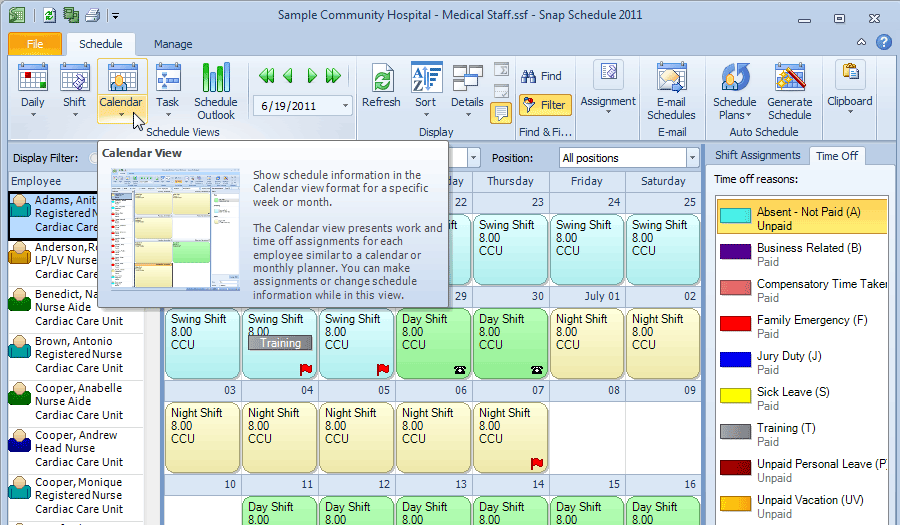Open the Schedule Outlook view
900x525 pixels.
click(215, 92)
